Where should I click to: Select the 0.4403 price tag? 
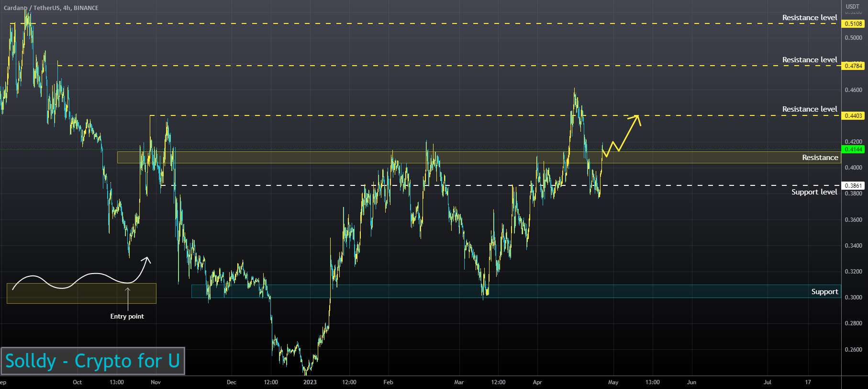853,115
